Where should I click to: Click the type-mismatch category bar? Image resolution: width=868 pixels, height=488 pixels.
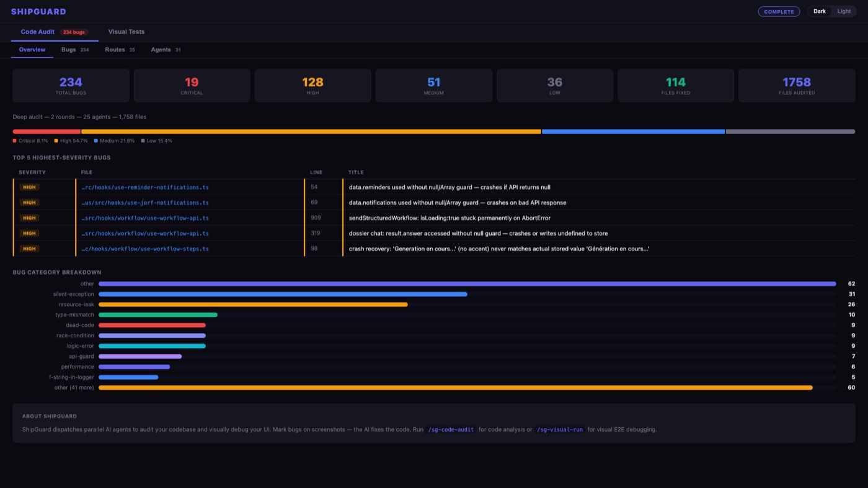[x=158, y=315]
